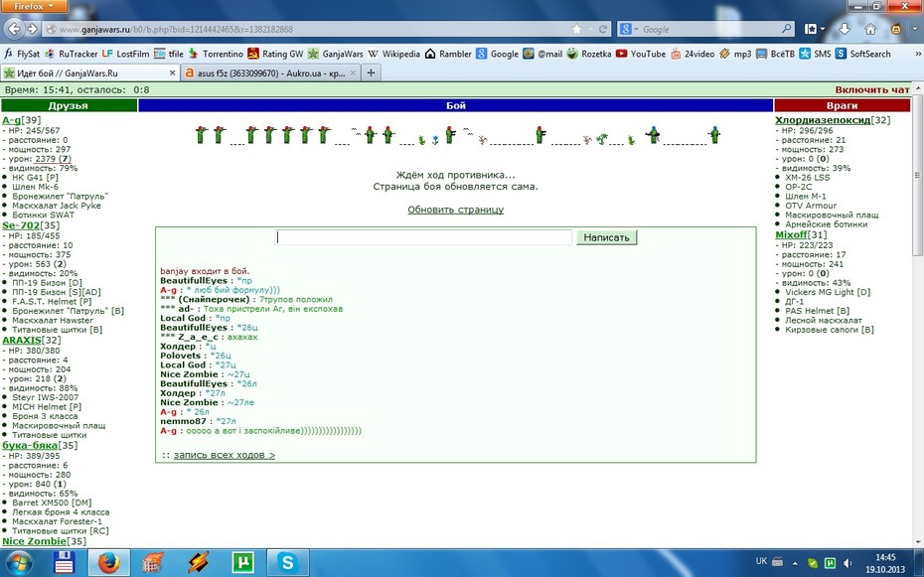The width and height of the screenshot is (924, 577).
Task: Open SoftSearch bookmark
Action: click(x=862, y=54)
